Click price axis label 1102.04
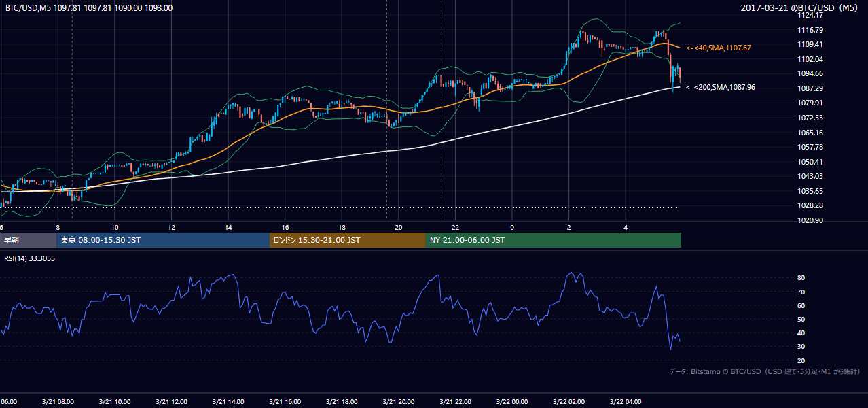The width and height of the screenshot is (868, 408). click(x=810, y=59)
